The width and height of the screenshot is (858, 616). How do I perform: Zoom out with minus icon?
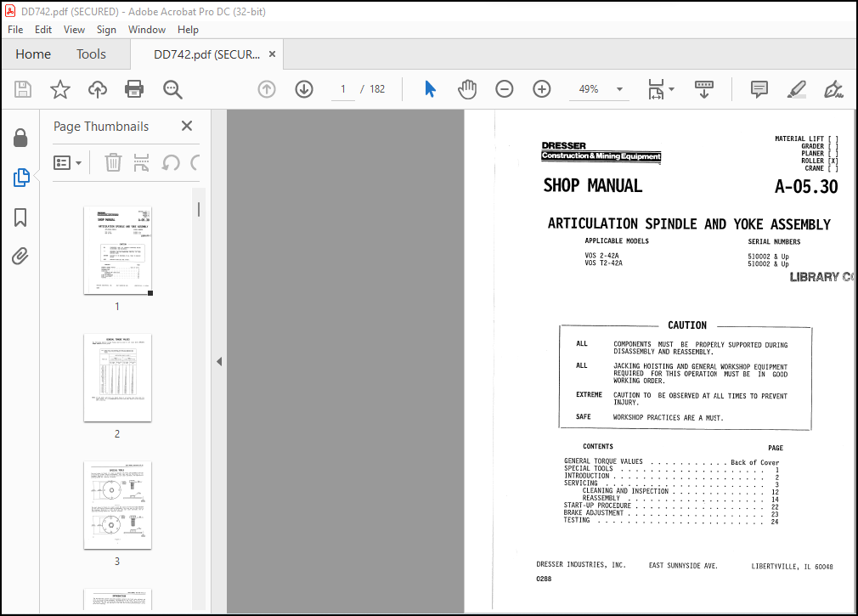(505, 89)
